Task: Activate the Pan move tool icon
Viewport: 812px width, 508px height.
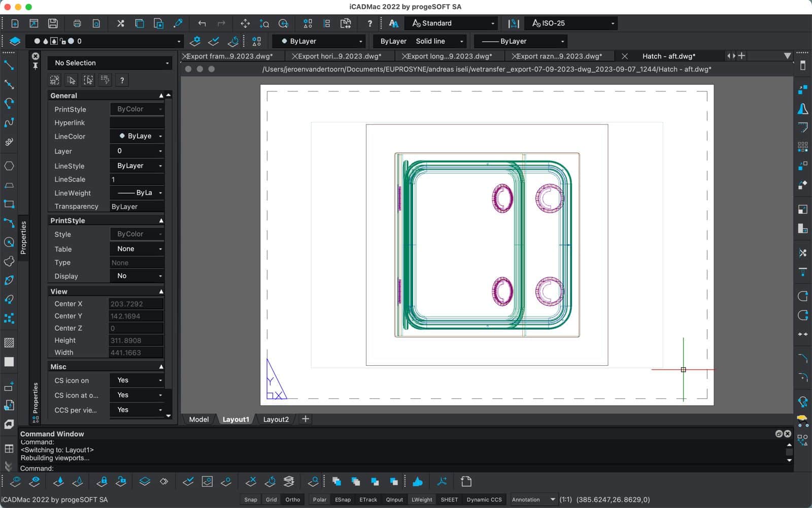Action: (x=245, y=23)
